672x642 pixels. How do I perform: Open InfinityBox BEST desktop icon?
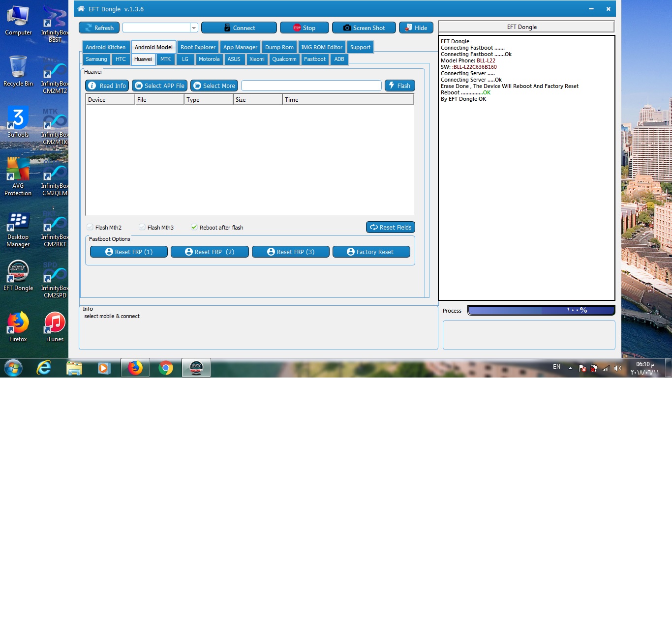click(55, 24)
